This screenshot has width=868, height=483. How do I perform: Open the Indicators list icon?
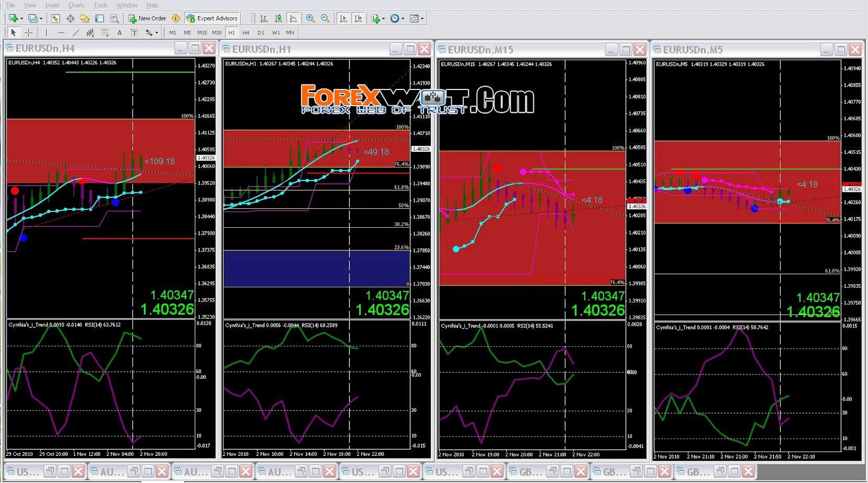click(x=375, y=18)
